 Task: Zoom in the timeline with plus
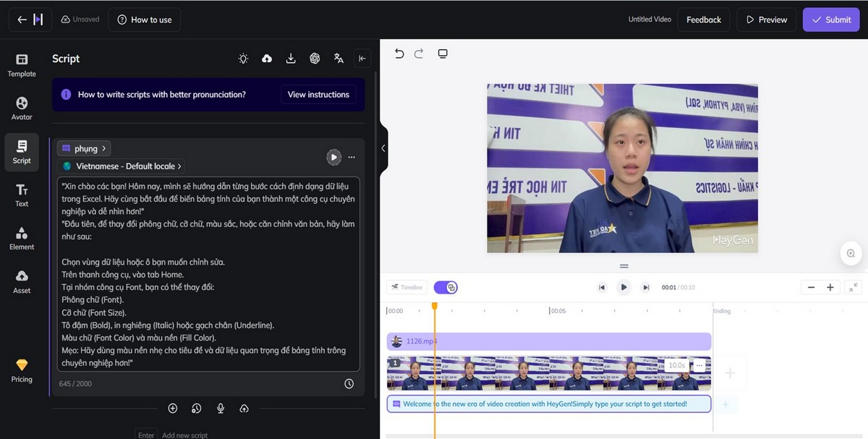click(830, 287)
